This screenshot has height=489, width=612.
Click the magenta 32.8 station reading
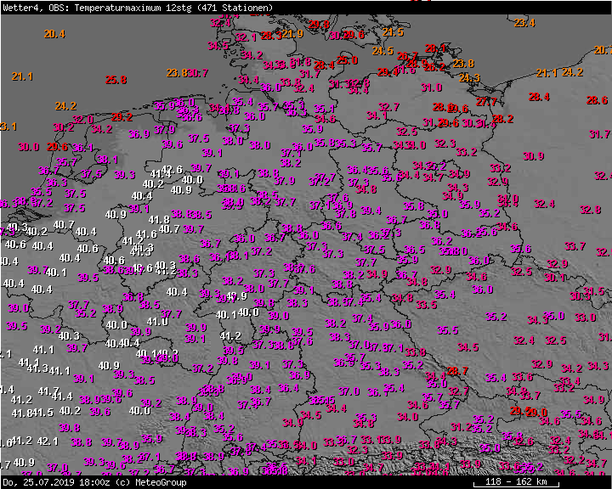point(590,210)
